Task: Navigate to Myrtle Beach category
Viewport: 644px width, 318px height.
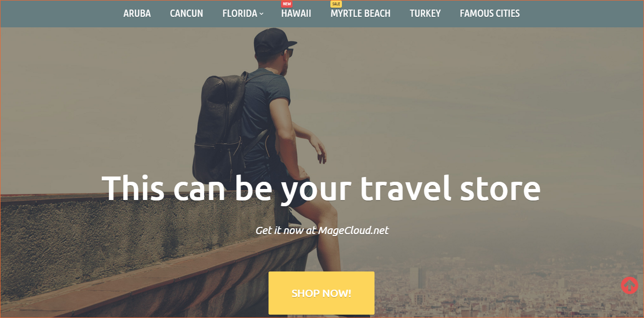Action: (361, 13)
